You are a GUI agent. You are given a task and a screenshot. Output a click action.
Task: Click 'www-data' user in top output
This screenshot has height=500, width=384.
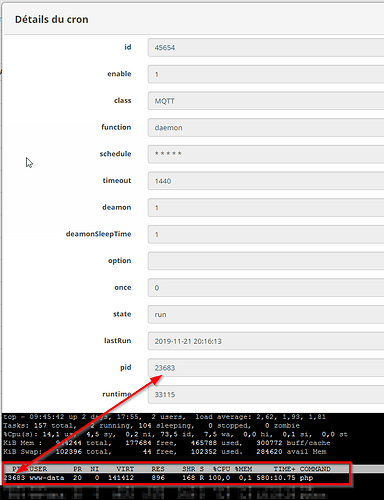click(x=47, y=478)
